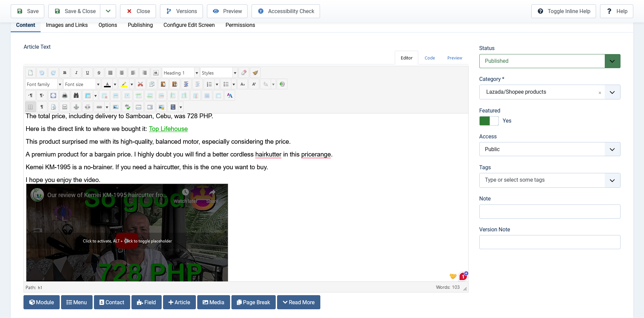The image size is (644, 318).
Task: Open the Font family dropdown
Action: pos(44,84)
